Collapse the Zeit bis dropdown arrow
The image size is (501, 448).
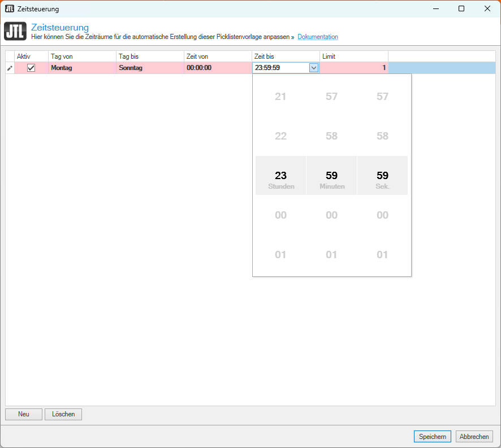click(313, 68)
